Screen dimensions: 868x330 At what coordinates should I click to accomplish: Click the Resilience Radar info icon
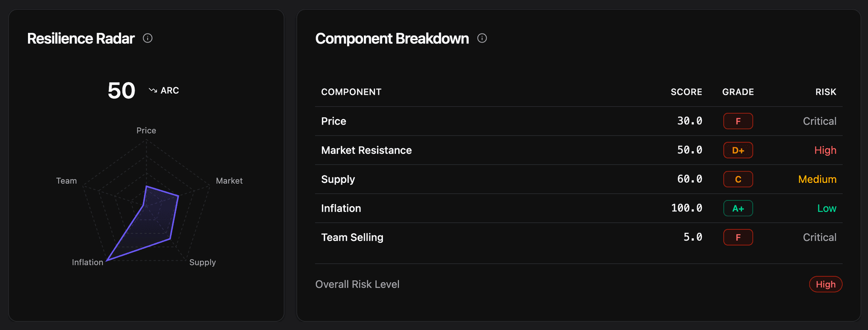point(147,38)
